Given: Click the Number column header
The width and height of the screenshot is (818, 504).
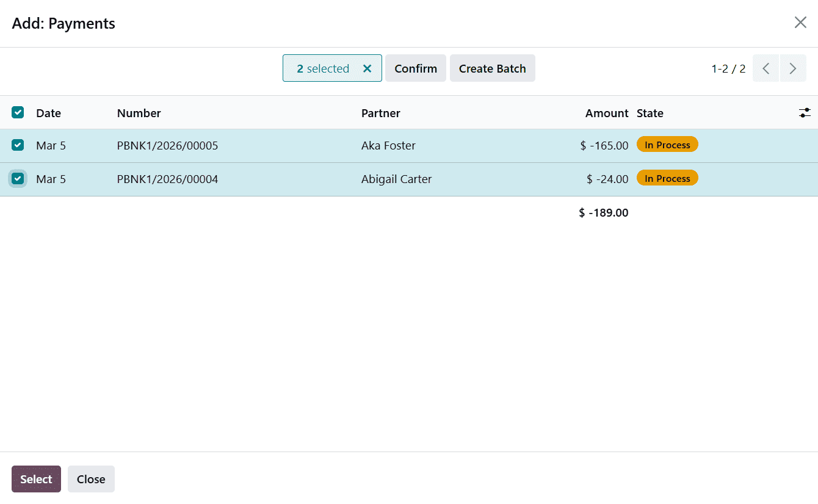Looking at the screenshot, I should (x=139, y=113).
